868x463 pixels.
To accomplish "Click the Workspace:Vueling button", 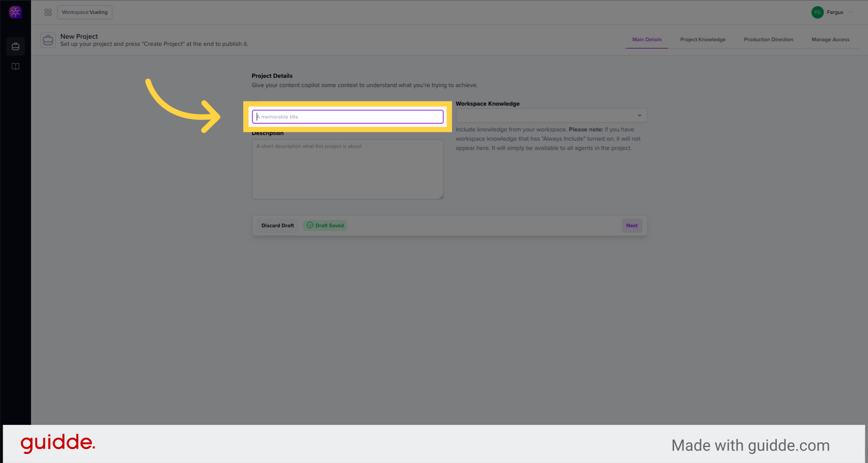I will click(85, 12).
